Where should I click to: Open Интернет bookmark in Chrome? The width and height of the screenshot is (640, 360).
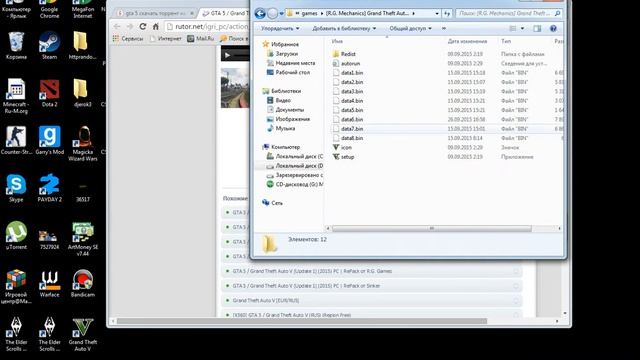point(166,38)
